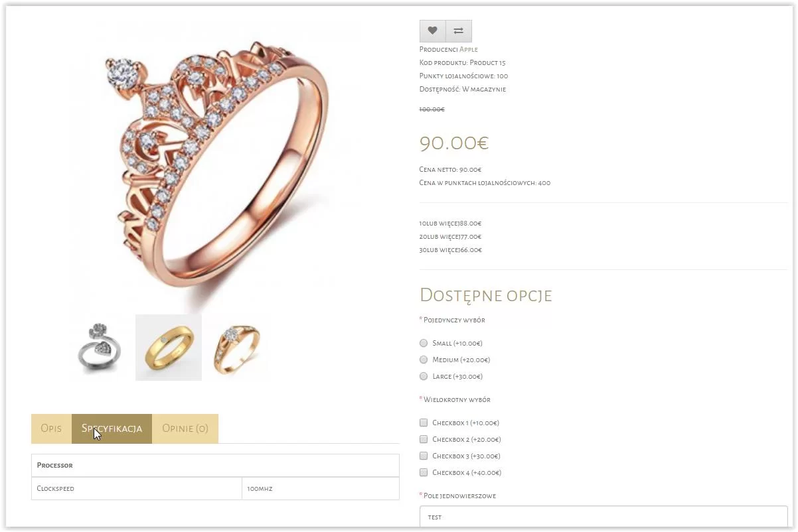The width and height of the screenshot is (798, 532).
Task: Select the Small (+10.00€) radio option
Action: 424,343
